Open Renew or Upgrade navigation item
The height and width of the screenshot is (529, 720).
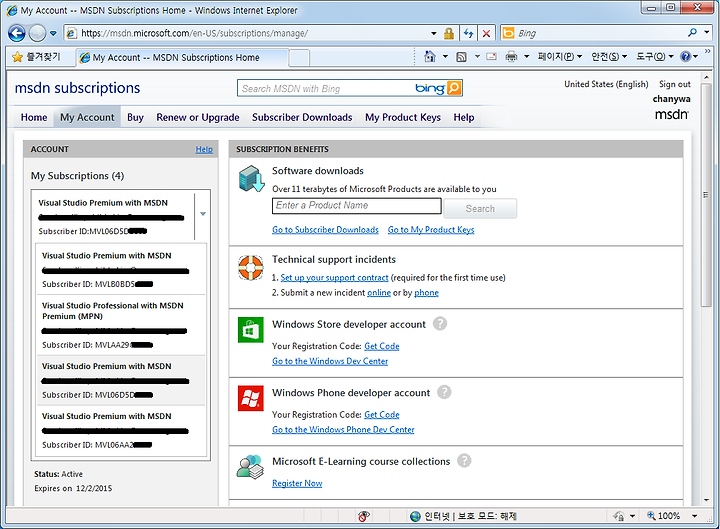(197, 118)
